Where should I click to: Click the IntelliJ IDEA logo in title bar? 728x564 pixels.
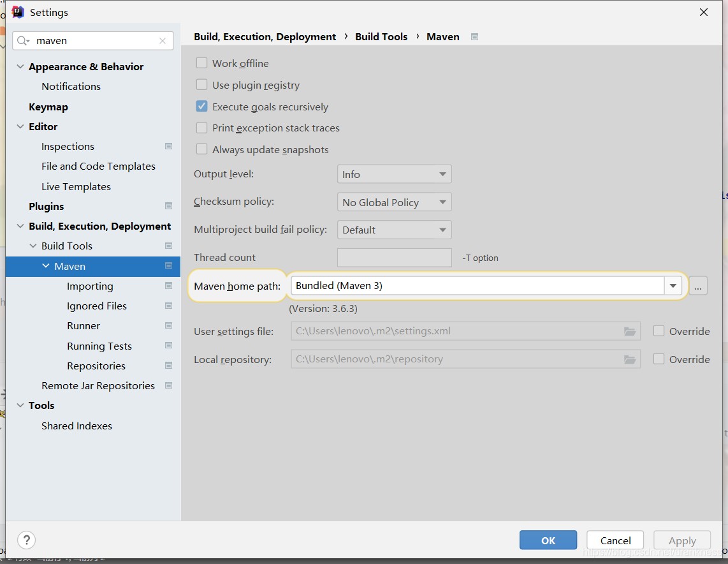click(x=18, y=12)
